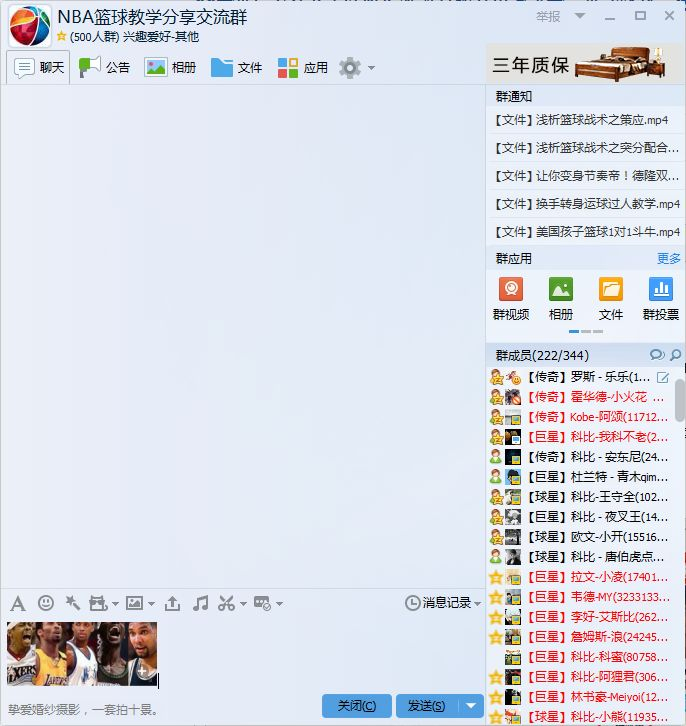Screen dimensions: 686x726
Task: Click the music note icon
Action: [200, 603]
